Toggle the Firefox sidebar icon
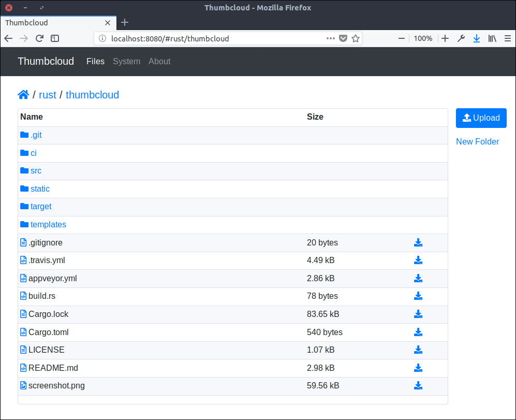 click(x=55, y=38)
